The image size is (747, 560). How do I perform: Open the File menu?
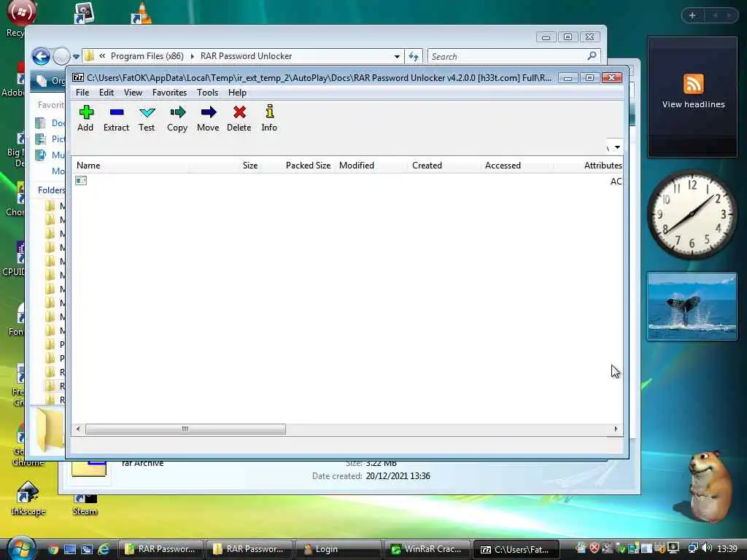coord(82,93)
